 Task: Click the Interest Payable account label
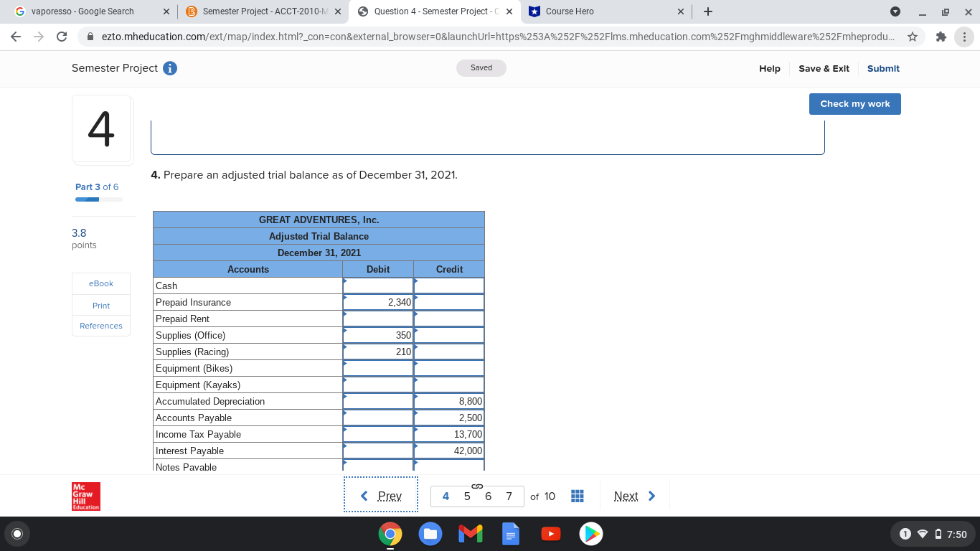189,451
